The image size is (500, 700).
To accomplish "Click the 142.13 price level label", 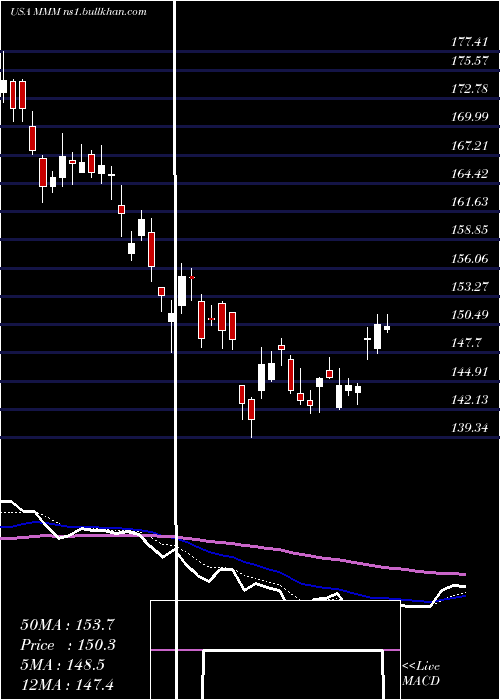I will [x=469, y=400].
